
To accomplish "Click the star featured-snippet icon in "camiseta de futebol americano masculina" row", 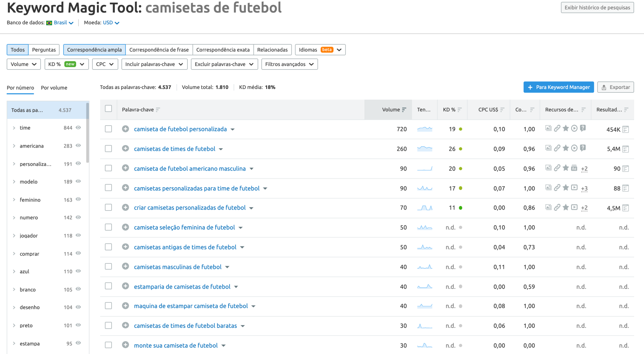I will 566,168.
